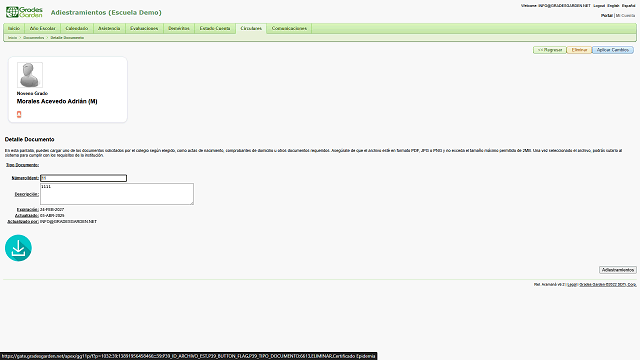Click the Adiestramientos (Escuela Demo) title
640x360 pixels.
click(x=106, y=13)
